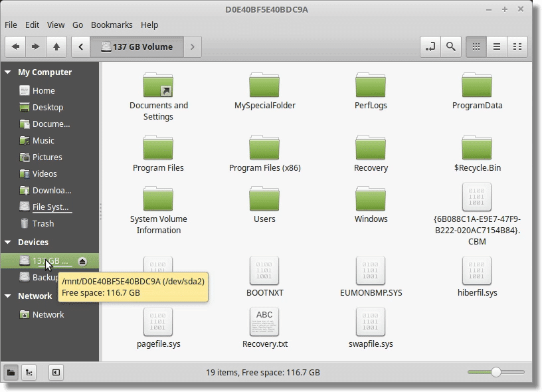Select the grid icon view mode

pos(476,47)
